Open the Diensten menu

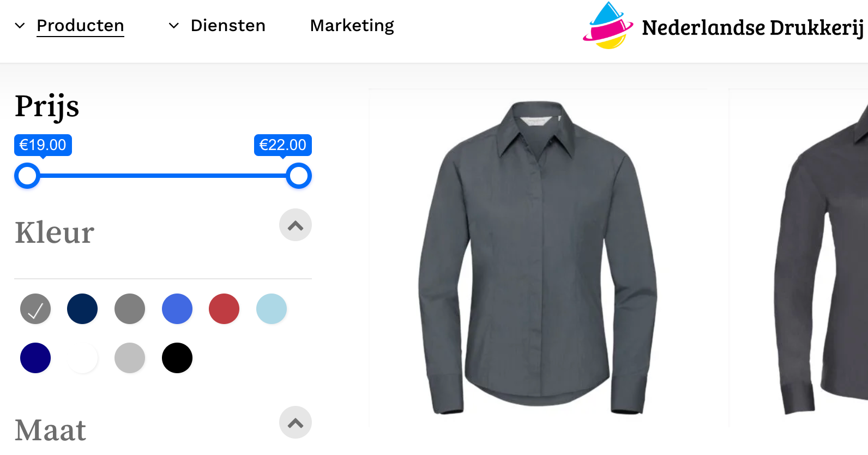(x=228, y=26)
